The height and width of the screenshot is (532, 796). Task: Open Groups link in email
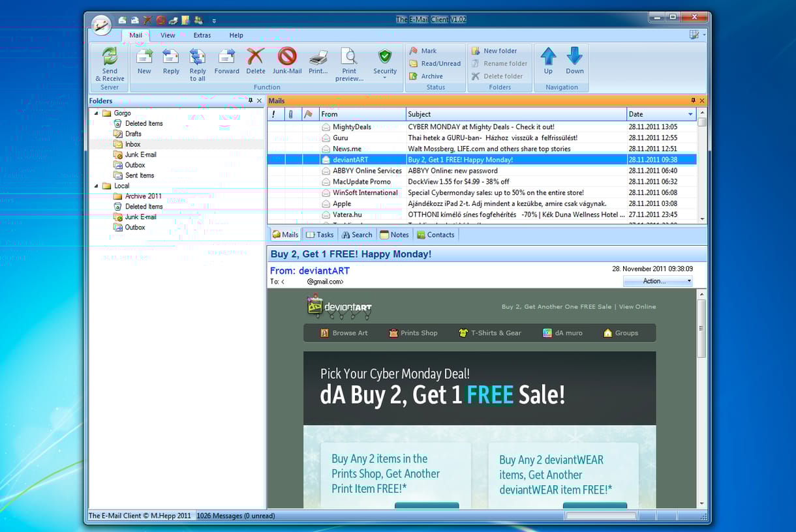[x=620, y=332]
